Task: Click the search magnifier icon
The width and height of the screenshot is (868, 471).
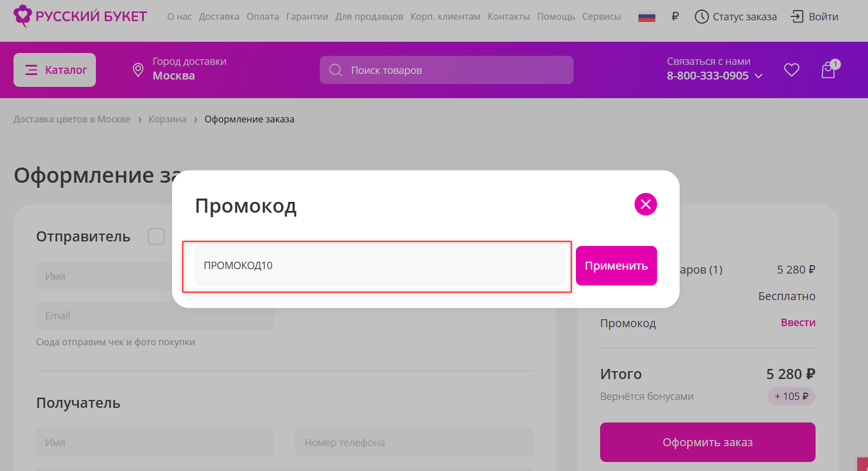Action: click(335, 69)
